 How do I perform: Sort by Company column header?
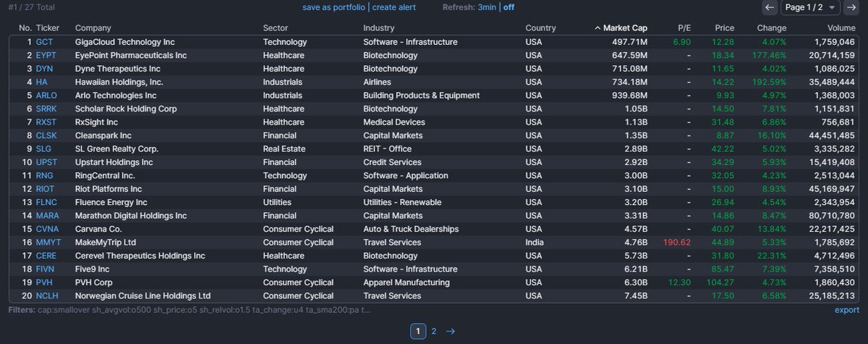93,28
